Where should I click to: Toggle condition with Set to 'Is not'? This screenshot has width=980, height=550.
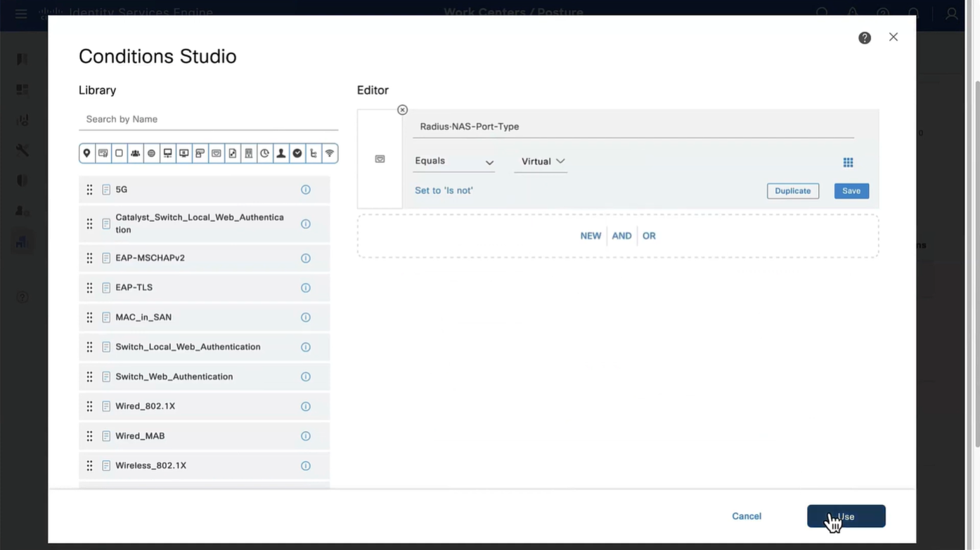pos(444,190)
